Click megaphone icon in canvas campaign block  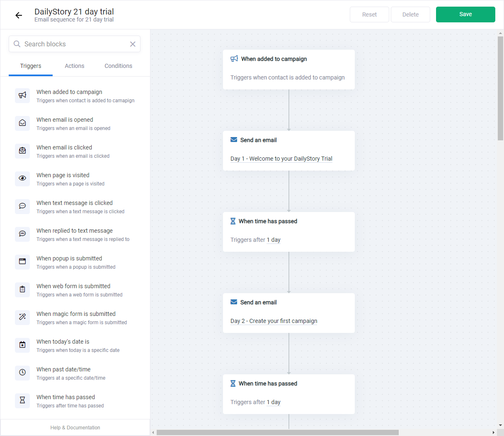(234, 59)
